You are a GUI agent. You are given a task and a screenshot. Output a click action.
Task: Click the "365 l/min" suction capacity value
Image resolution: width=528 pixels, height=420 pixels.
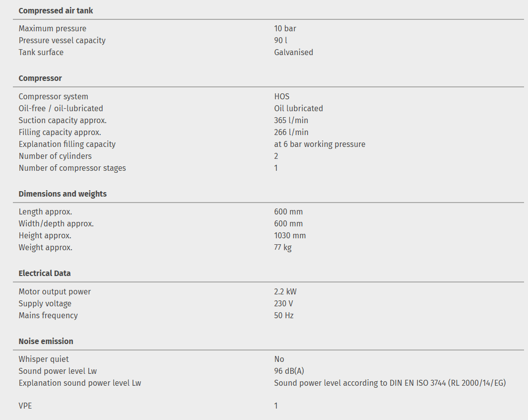coord(291,120)
